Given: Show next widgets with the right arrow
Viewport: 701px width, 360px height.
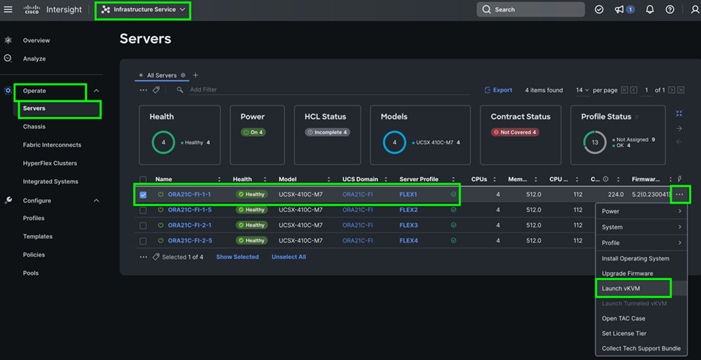Looking at the screenshot, I should click(679, 128).
